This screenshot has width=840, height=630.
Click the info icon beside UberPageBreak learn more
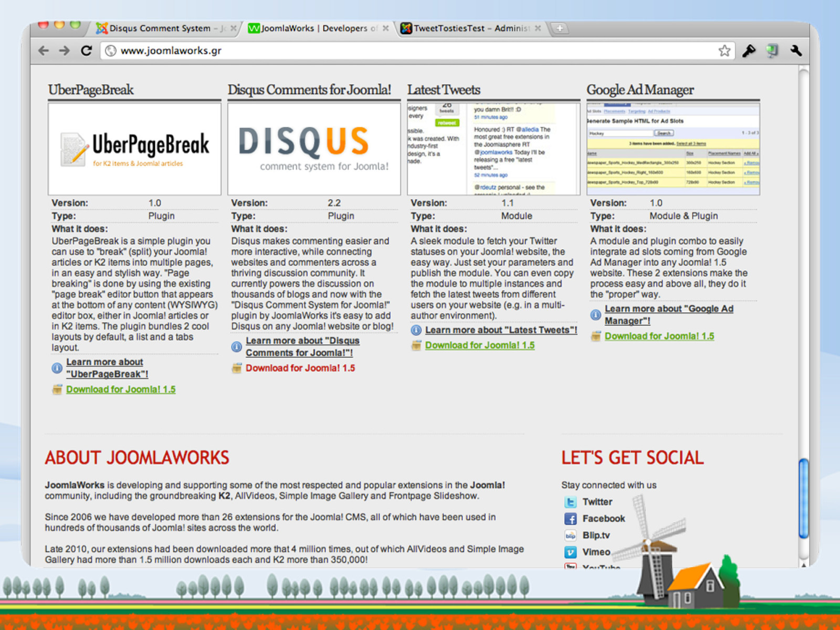tap(57, 368)
